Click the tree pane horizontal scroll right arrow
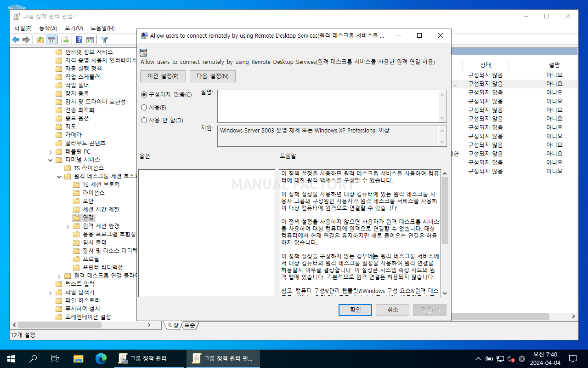Screen dimensions: 588x368 click(x=149, y=325)
